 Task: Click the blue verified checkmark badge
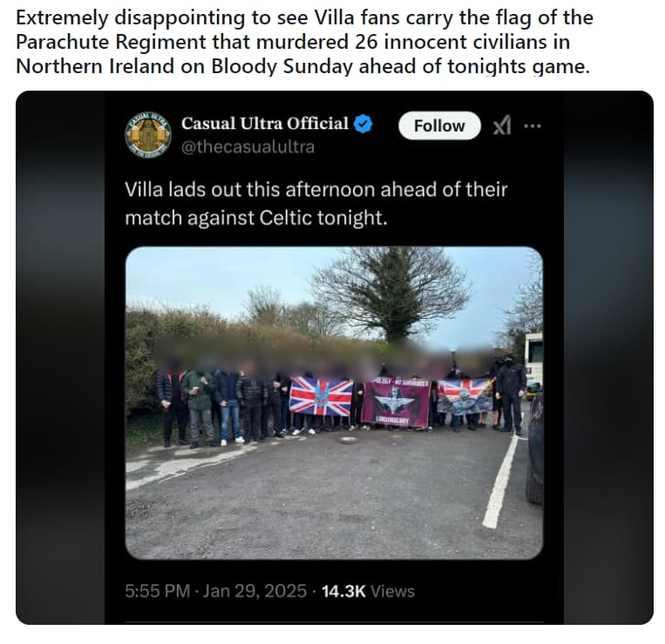[363, 125]
